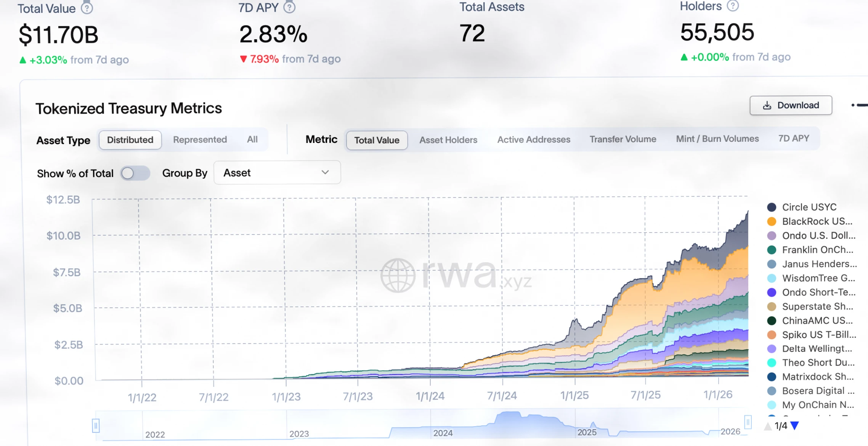
Task: Click the $11.70B total value figure
Action: click(59, 35)
